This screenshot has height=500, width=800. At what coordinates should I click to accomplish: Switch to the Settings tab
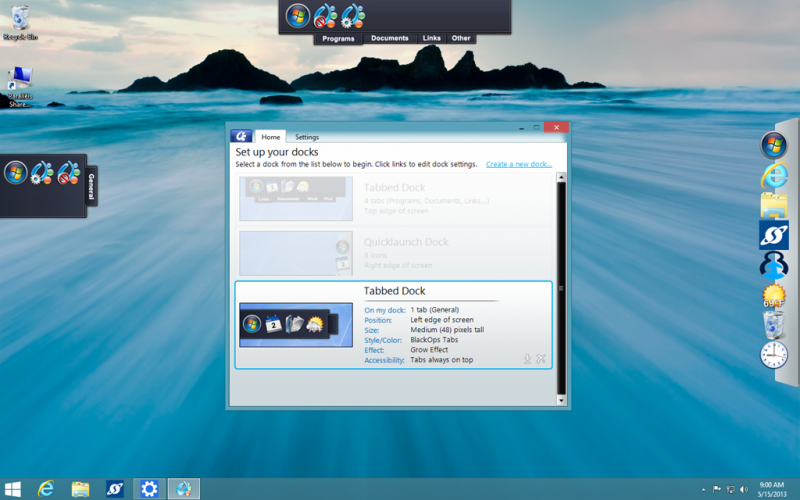[307, 137]
